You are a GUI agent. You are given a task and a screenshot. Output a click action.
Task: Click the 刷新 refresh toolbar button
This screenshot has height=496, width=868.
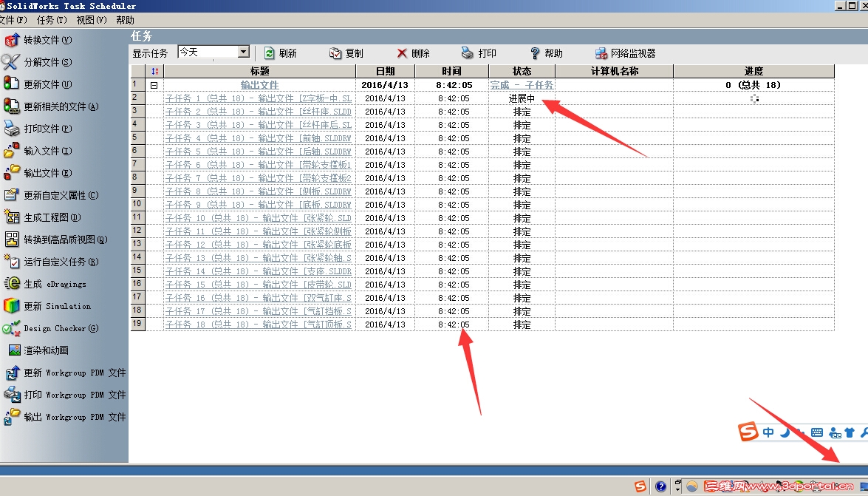click(280, 53)
